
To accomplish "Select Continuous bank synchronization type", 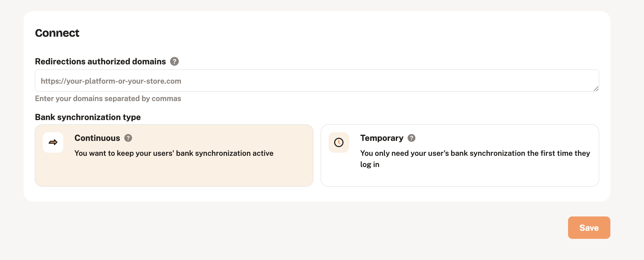I will (174, 156).
